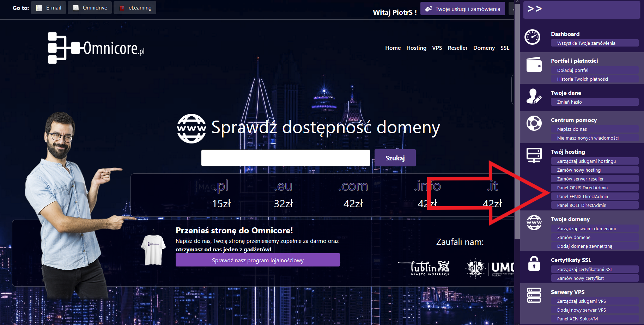
Task: Go to Domeny in the top navigation
Action: coord(484,48)
